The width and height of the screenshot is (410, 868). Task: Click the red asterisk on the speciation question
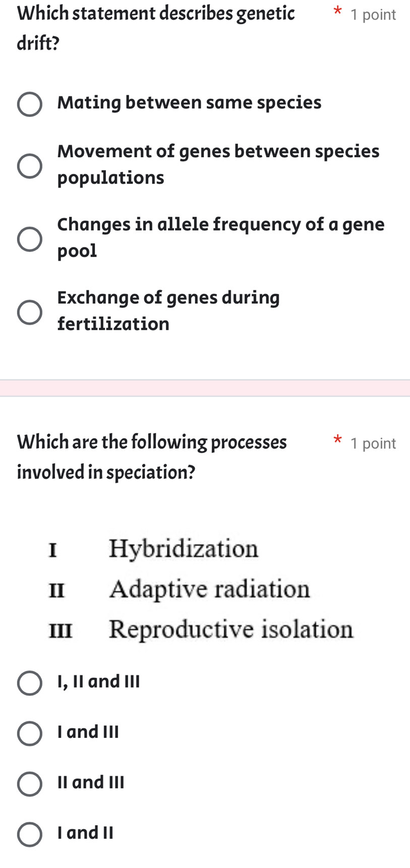click(337, 441)
